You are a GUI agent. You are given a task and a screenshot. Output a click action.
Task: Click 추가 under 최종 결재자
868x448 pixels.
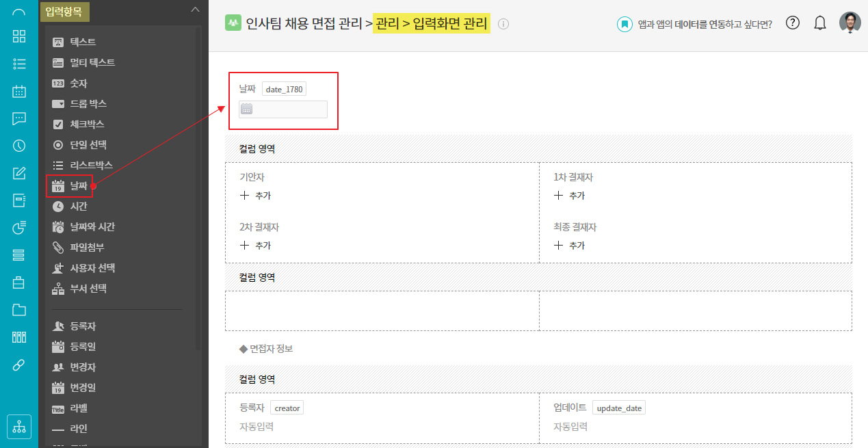[x=570, y=246]
